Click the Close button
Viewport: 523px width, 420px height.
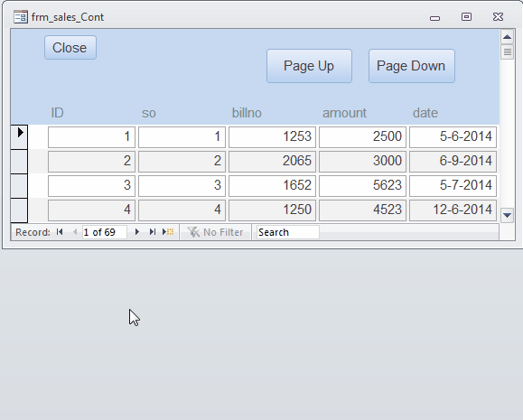tap(70, 48)
